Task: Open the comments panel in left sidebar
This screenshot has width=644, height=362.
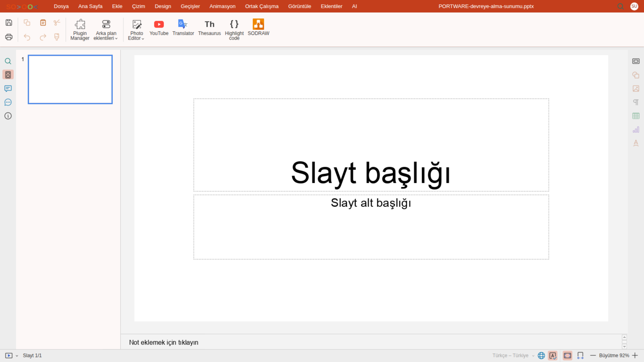Action: tap(8, 88)
